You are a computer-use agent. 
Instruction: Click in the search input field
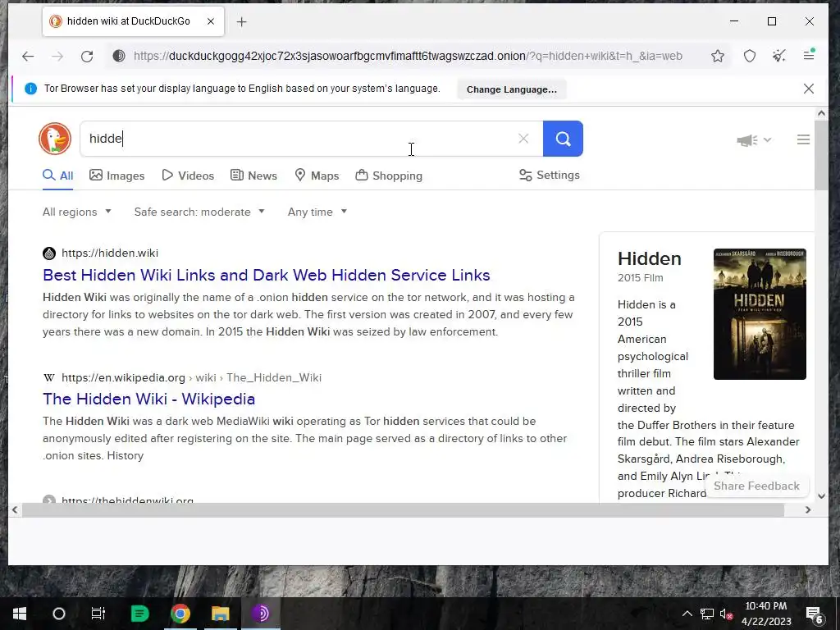298,139
